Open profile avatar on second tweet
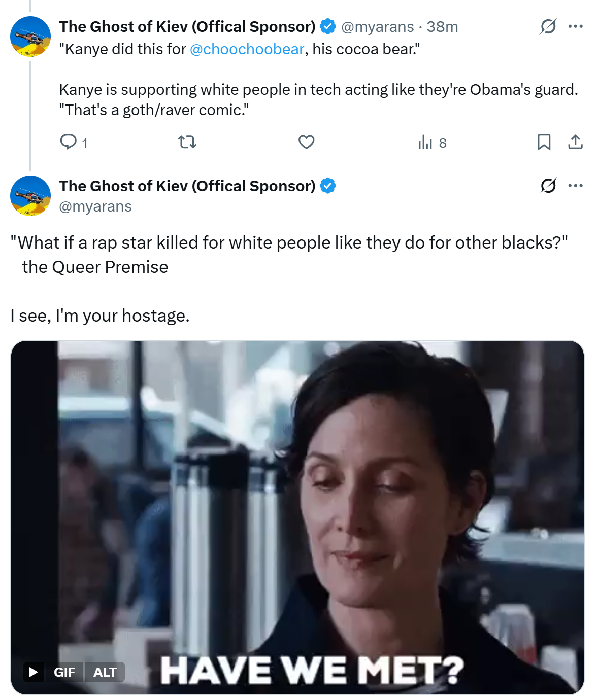Image resolution: width=598 pixels, height=700 pixels. pos(30,196)
